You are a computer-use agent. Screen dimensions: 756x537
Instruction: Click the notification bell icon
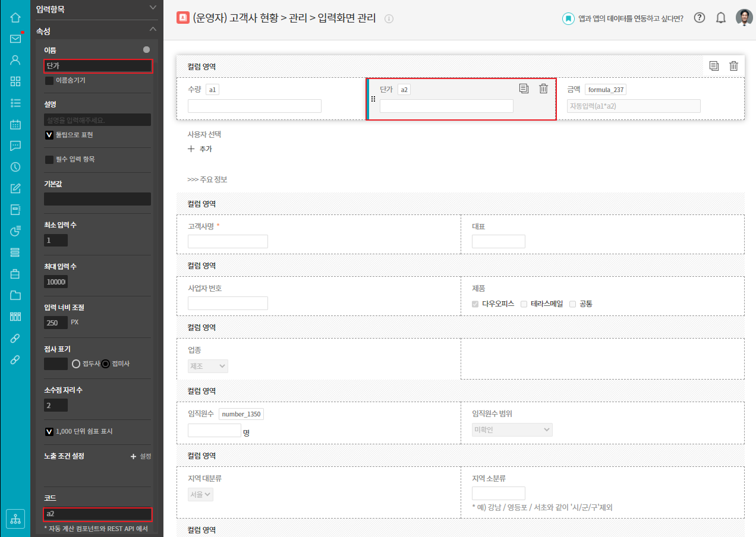pyautogui.click(x=721, y=18)
